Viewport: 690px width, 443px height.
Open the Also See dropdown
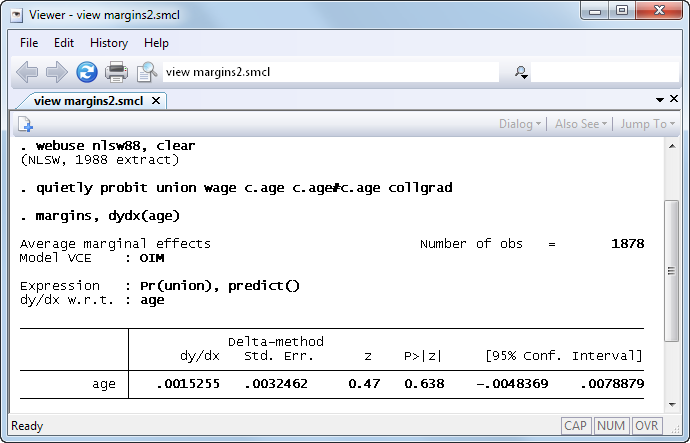point(580,124)
